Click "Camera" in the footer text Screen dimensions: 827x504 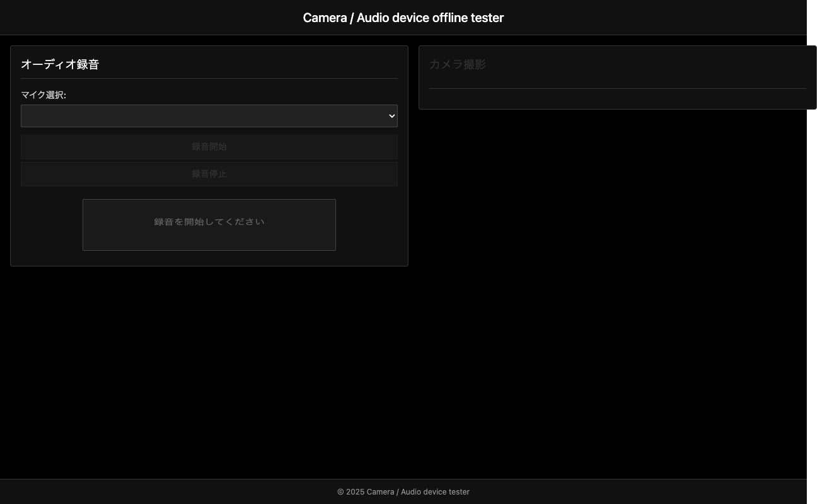380,492
